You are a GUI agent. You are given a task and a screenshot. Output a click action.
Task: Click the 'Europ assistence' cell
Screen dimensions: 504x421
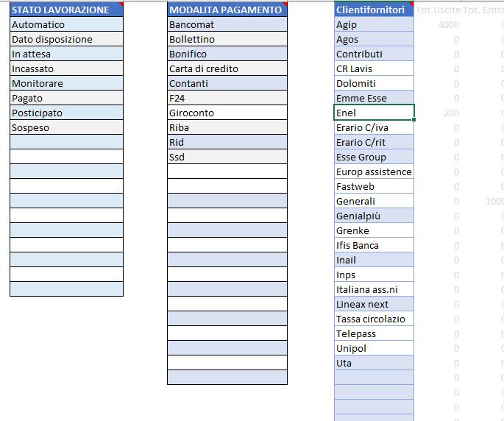[375, 171]
